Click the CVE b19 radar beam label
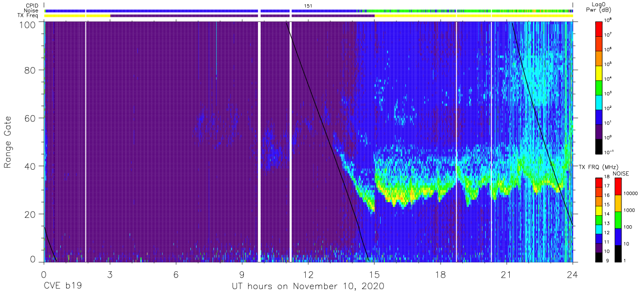Image resolution: width=644 pixels, height=297 pixels. [x=62, y=287]
